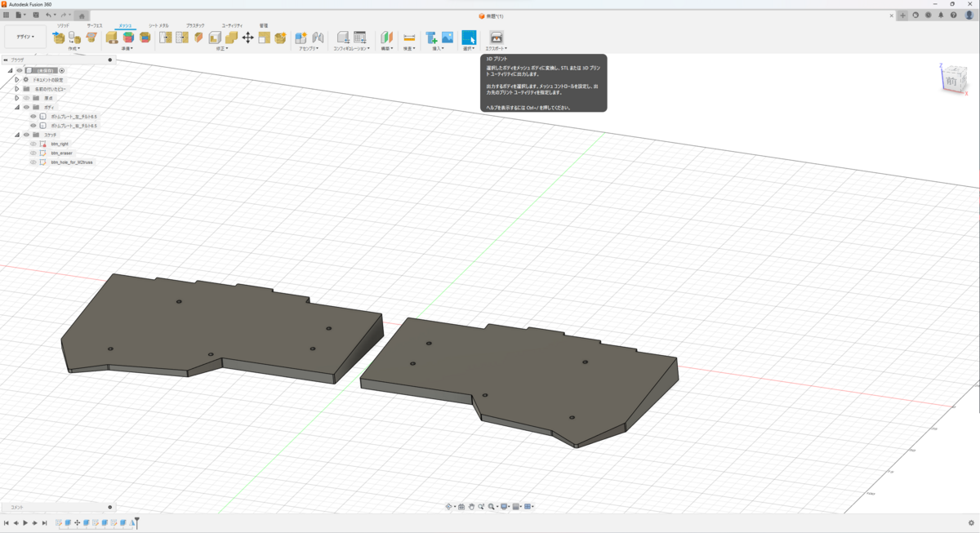980x533 pixels.
Task: Collapse the ブラウザ panel arrows
Action: pyautogui.click(x=5, y=60)
